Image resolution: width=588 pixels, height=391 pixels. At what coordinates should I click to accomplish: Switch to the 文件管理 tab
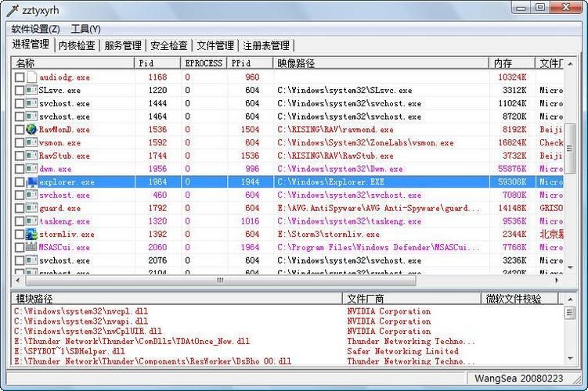[215, 45]
